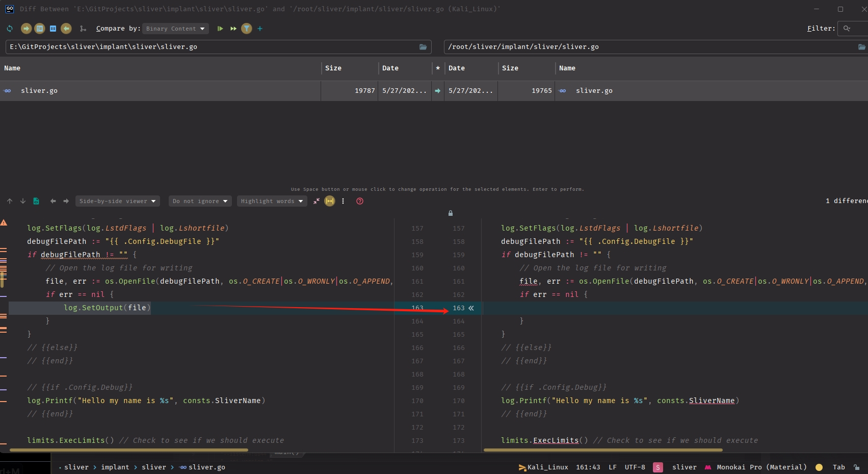Expand the Side-by-side viewer dropdown
868x474 pixels.
tap(117, 201)
